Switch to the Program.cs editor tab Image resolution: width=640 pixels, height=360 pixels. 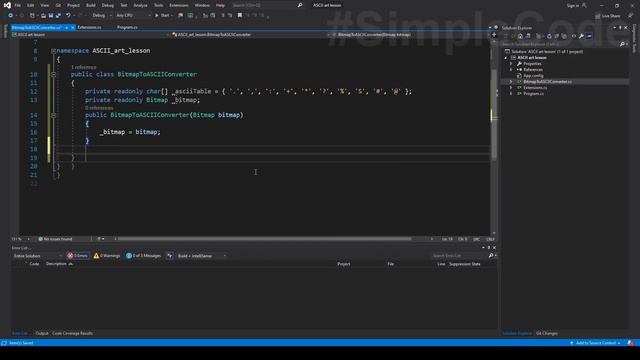coord(127,27)
